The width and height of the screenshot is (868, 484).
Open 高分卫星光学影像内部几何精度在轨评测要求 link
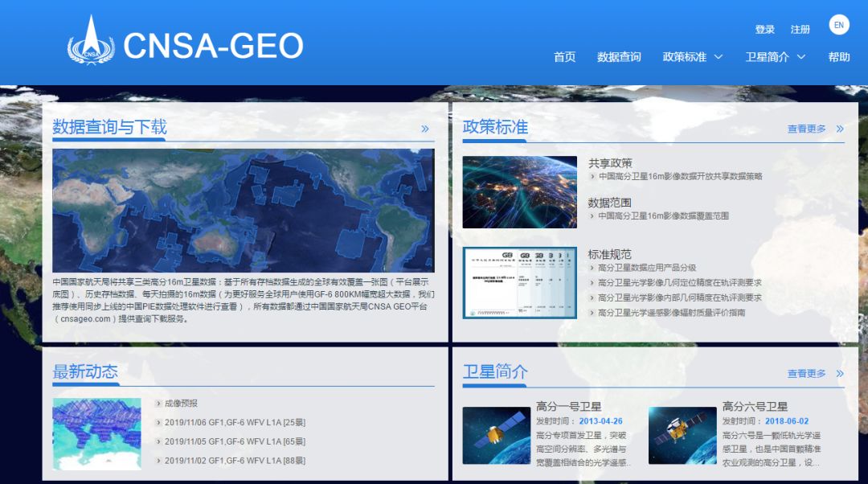point(679,297)
